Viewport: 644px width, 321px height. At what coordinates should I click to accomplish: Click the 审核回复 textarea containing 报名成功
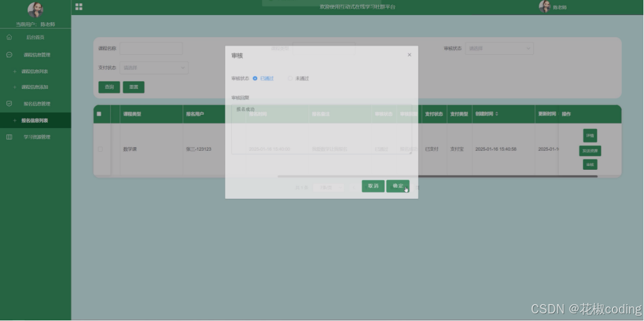[321, 129]
